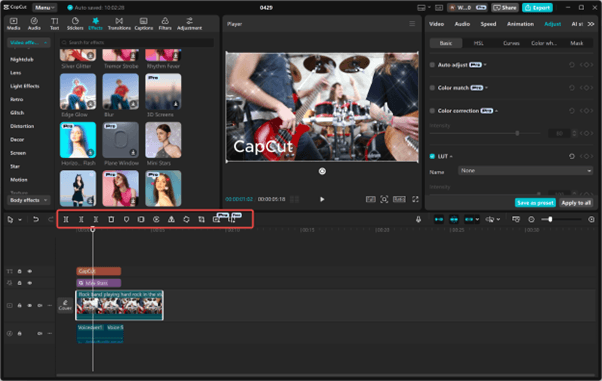Expand the Video effects category dropdown

(x=29, y=42)
